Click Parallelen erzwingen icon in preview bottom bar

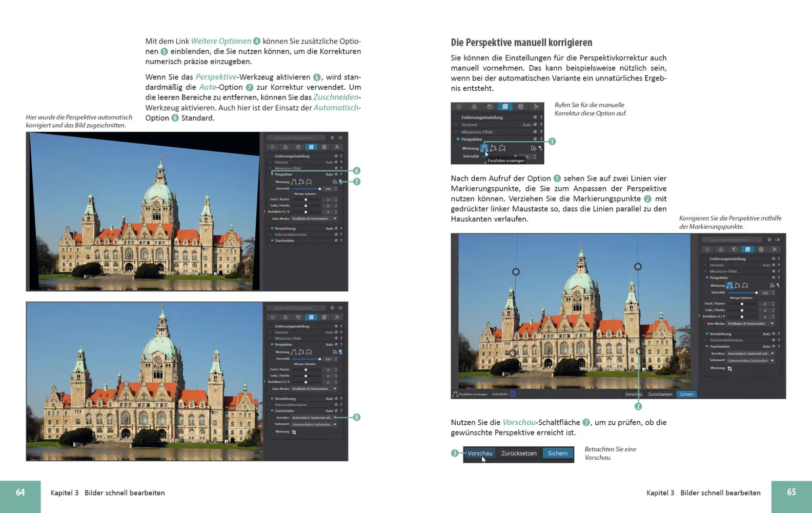(455, 394)
